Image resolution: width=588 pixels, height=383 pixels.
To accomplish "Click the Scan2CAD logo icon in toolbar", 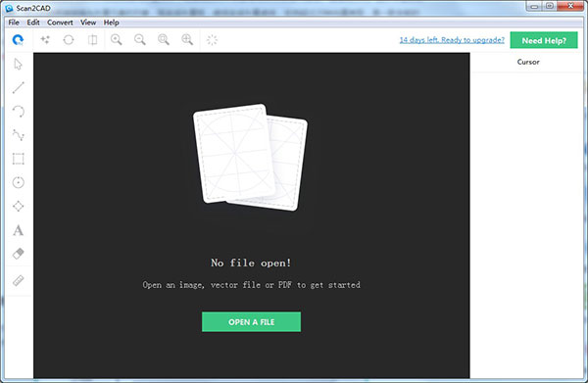I will [x=18, y=40].
